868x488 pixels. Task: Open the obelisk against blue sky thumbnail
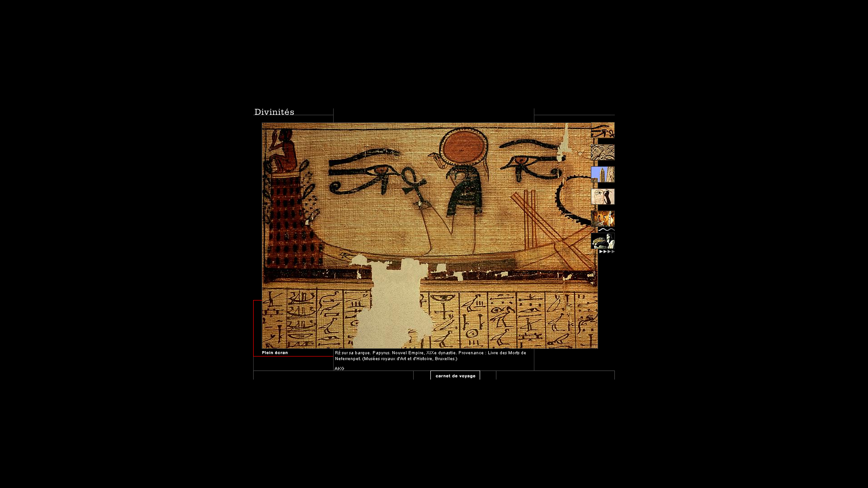click(603, 174)
